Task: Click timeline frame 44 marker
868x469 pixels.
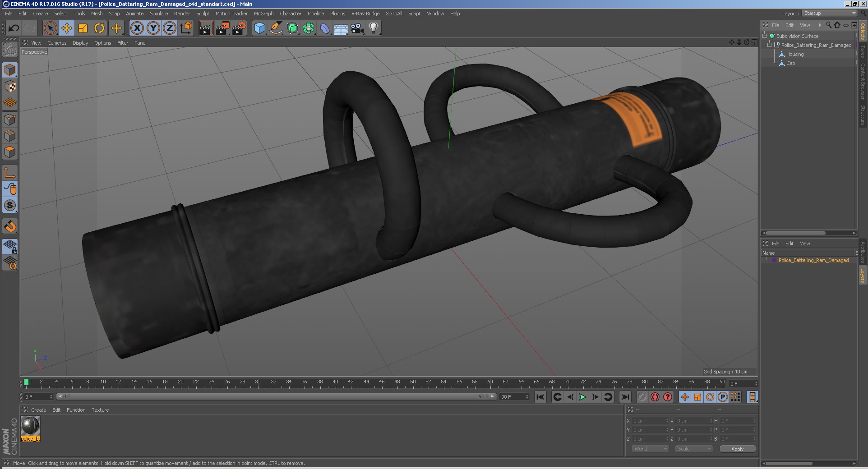Action: 366,383
